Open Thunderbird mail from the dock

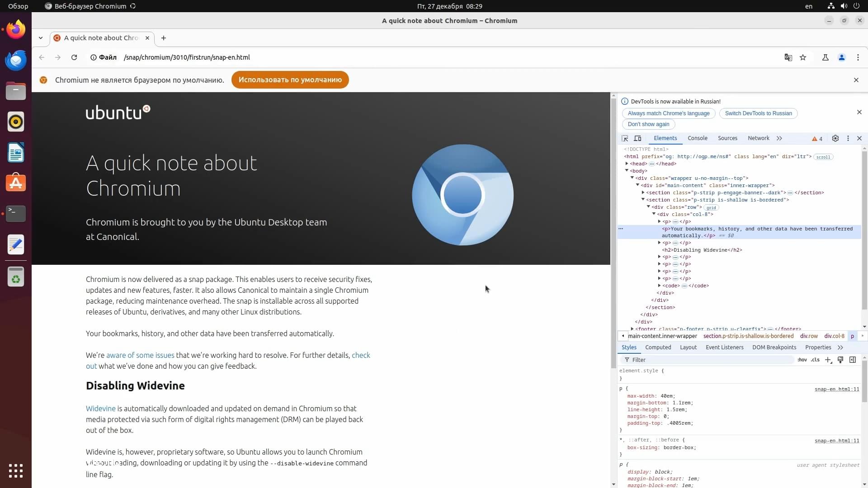(x=16, y=60)
